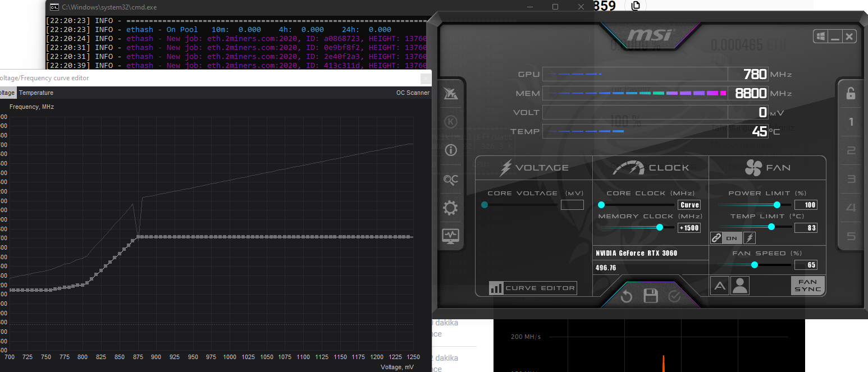The width and height of the screenshot is (868, 372).
Task: Select profile slot 2 in Afterburner
Action: (851, 150)
